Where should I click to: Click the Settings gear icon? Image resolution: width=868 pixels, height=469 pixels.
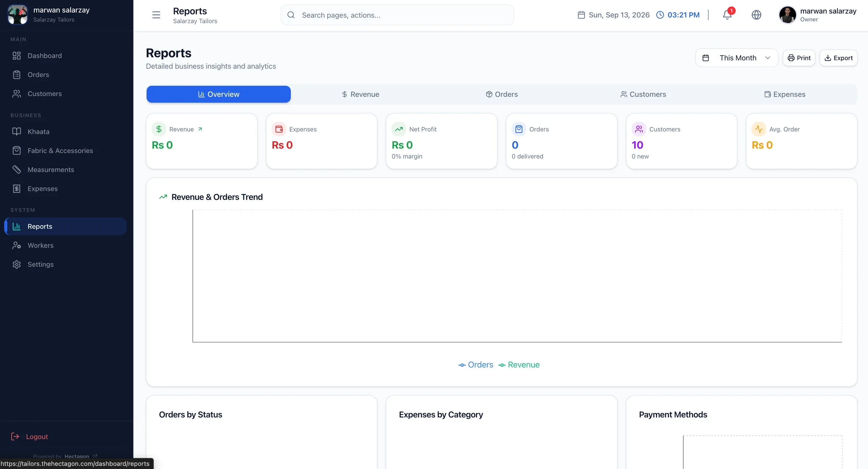(17, 264)
